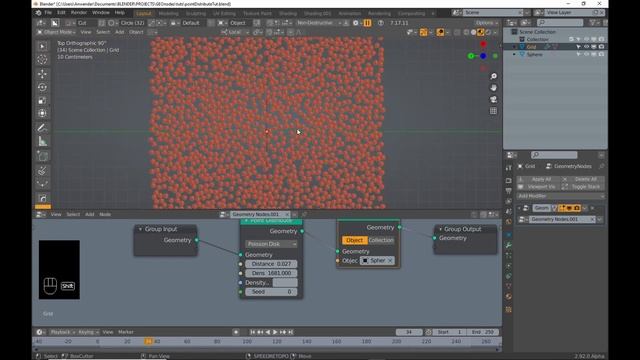The width and height of the screenshot is (640, 360).
Task: Click the End 250 frame field
Action: point(482,332)
